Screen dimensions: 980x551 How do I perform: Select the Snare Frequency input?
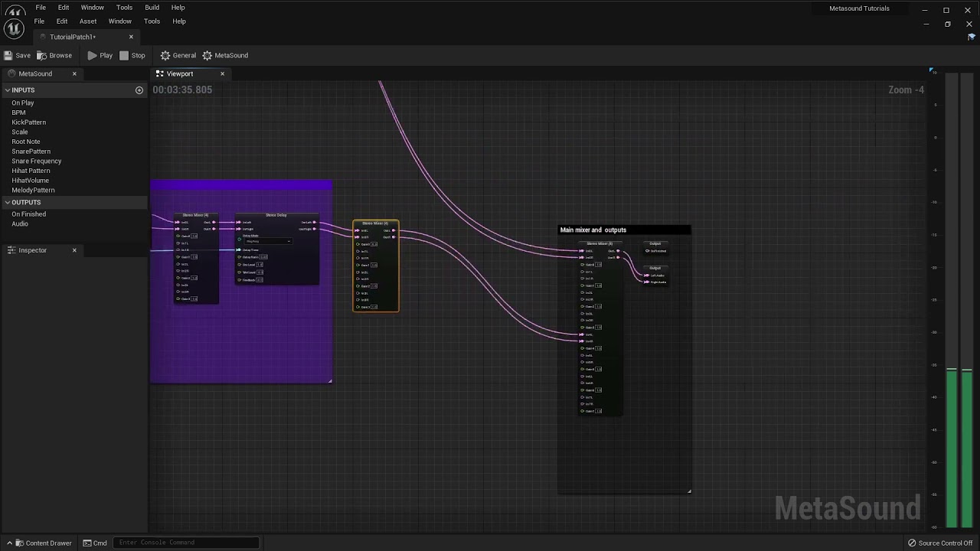point(37,161)
